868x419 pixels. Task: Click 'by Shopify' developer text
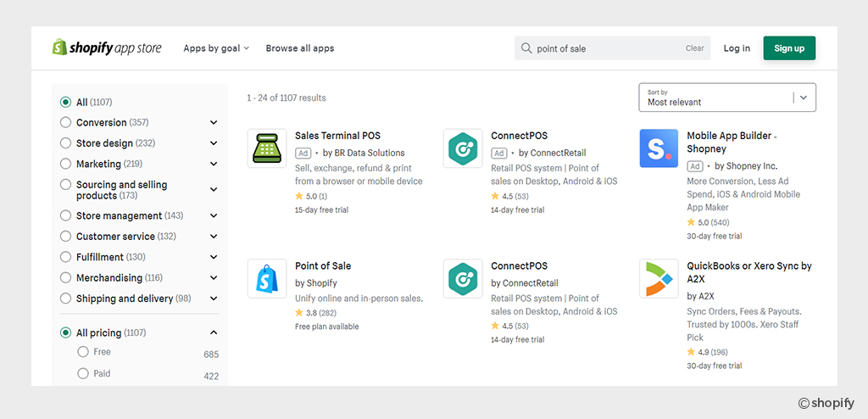coord(316,283)
